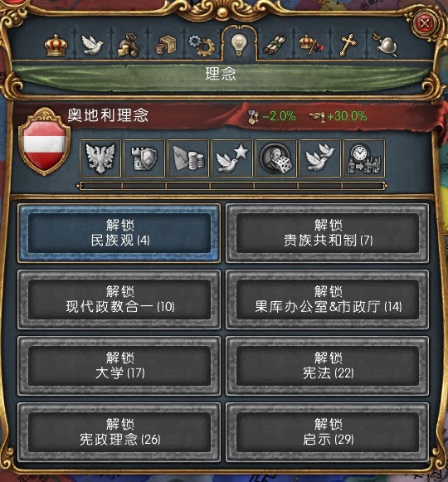
Task: Open the crown government tab
Action: [56, 45]
